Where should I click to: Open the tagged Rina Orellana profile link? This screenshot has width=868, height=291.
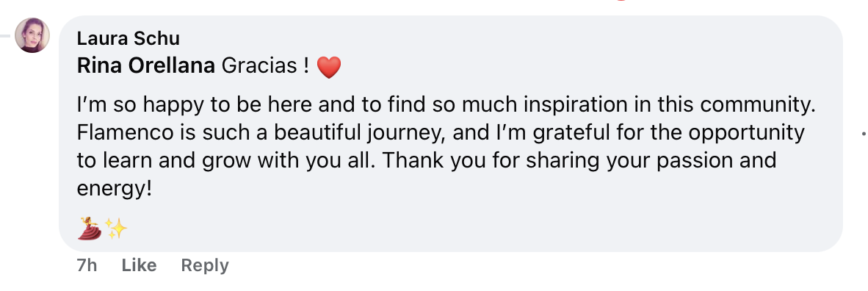(x=146, y=66)
